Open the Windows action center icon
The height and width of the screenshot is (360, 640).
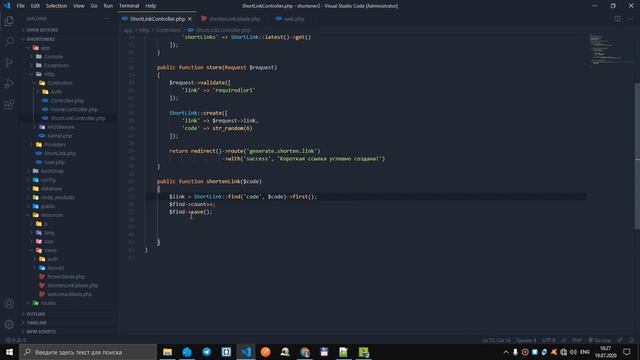click(x=627, y=352)
